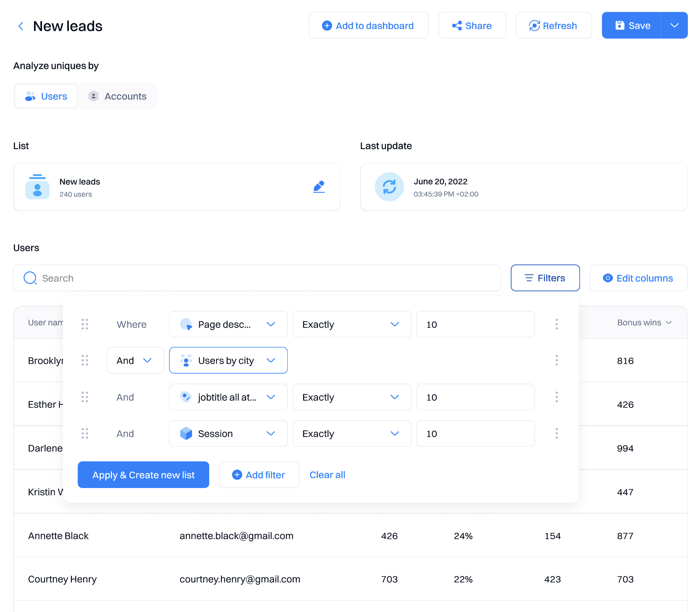The width and height of the screenshot is (700, 612).
Task: Switch to the Users tab
Action: tap(46, 96)
